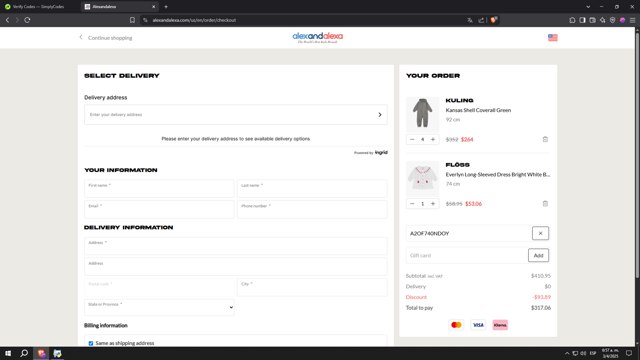Click arrow in delivery address box

[x=380, y=115]
